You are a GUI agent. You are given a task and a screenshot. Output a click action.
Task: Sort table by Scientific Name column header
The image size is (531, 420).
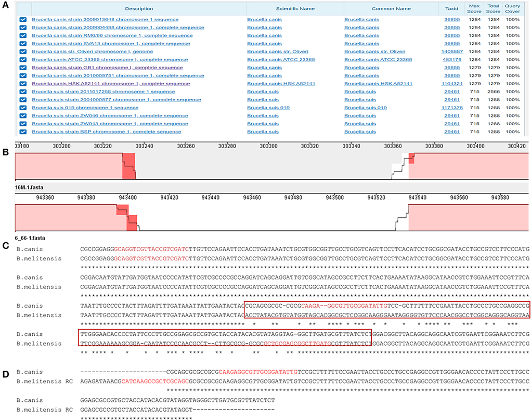[x=295, y=9]
